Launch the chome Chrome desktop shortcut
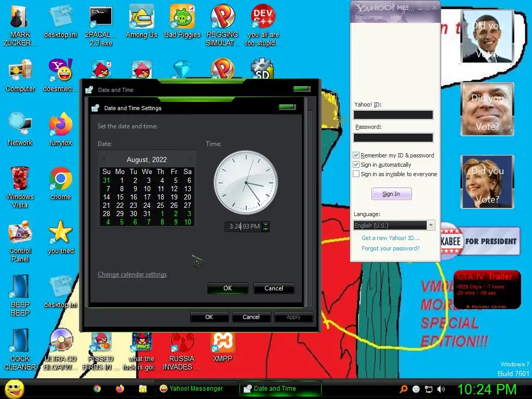The image size is (532, 399). [60, 184]
